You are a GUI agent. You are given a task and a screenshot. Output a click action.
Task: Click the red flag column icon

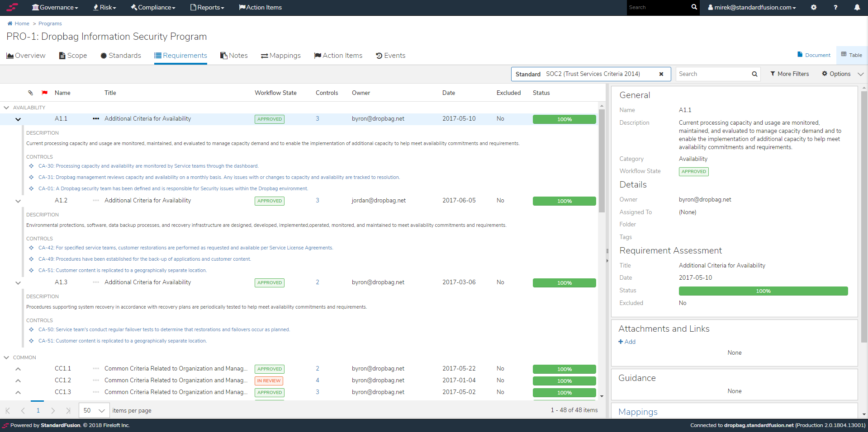click(45, 93)
